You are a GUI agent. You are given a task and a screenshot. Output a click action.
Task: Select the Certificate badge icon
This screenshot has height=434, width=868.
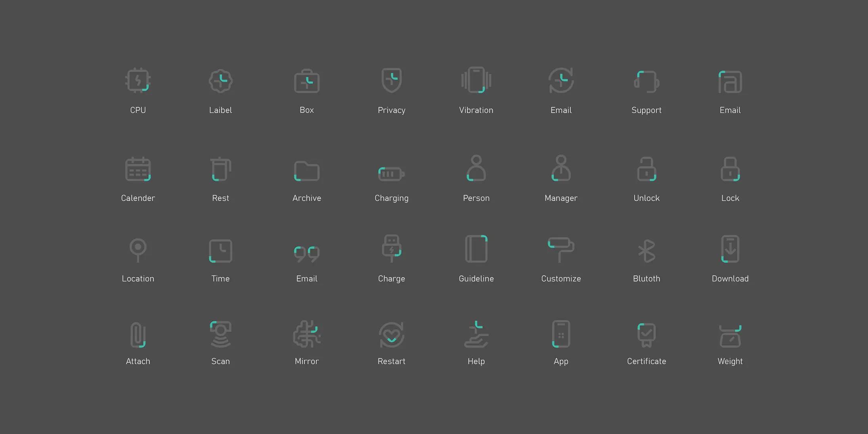pos(646,335)
